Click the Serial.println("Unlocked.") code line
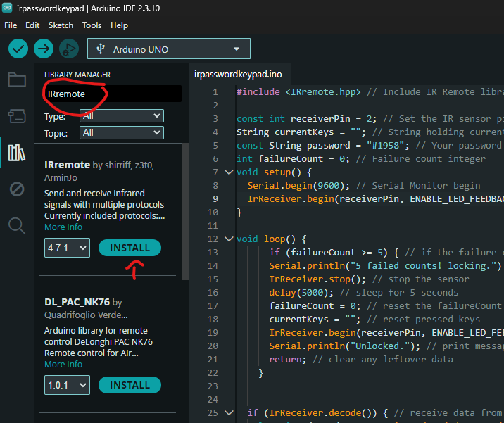This screenshot has width=504, height=423. [345, 346]
